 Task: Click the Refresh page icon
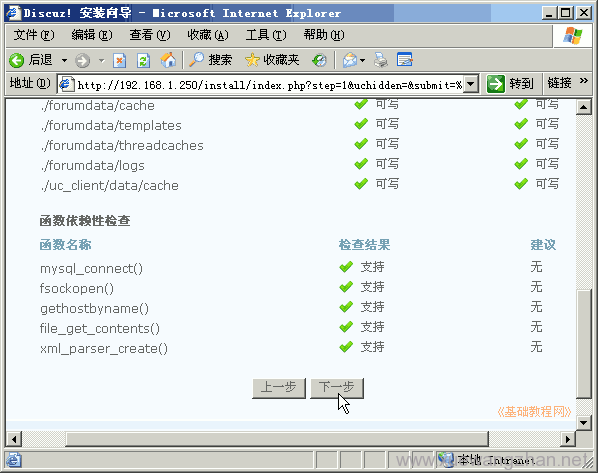point(143,60)
